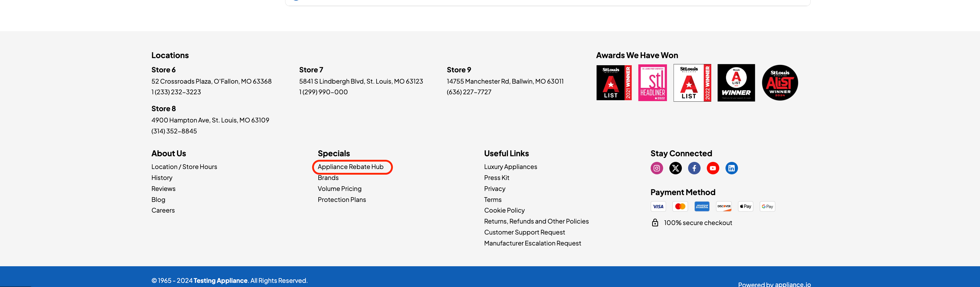Click the 'About Us' heading
Viewport: 980px width, 287px height.
coord(169,153)
